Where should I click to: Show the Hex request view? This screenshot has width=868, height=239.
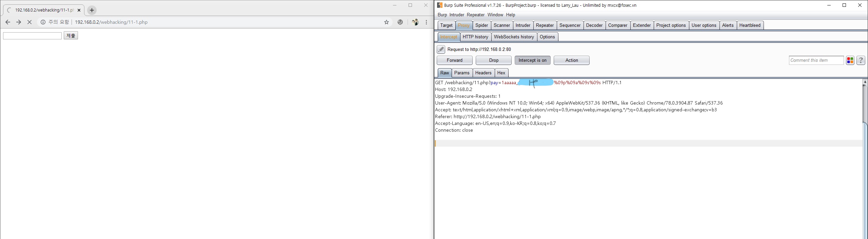pos(501,73)
